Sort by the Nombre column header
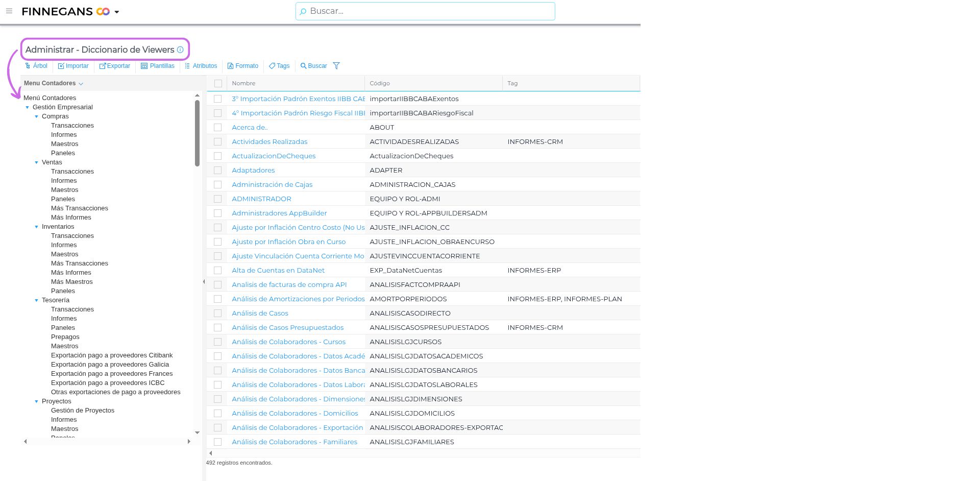980x481 pixels. click(295, 83)
